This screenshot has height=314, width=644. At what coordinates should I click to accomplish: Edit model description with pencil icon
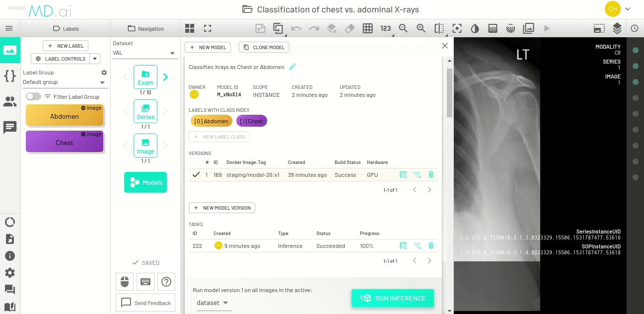click(x=292, y=67)
